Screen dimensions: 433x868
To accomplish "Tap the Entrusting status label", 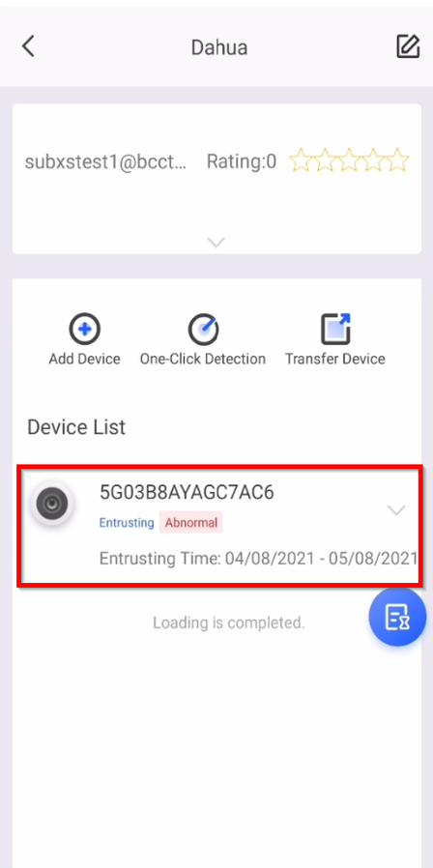I will pyautogui.click(x=127, y=523).
